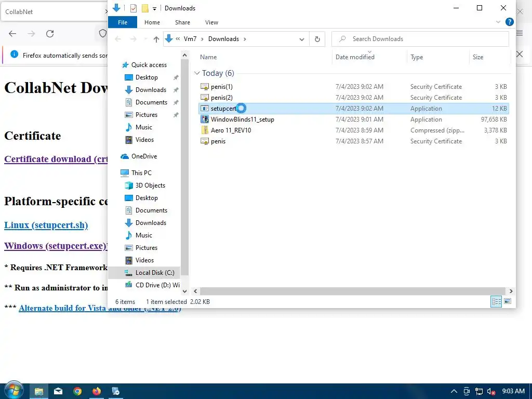The height and width of the screenshot is (399, 532).
Task: Open the taskbar clock showing 9:03 AM
Action: [513, 391]
